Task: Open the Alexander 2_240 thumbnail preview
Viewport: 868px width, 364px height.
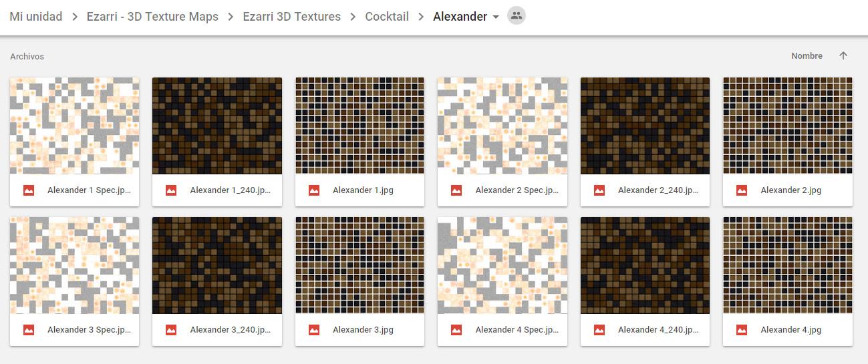Action: pyautogui.click(x=645, y=126)
